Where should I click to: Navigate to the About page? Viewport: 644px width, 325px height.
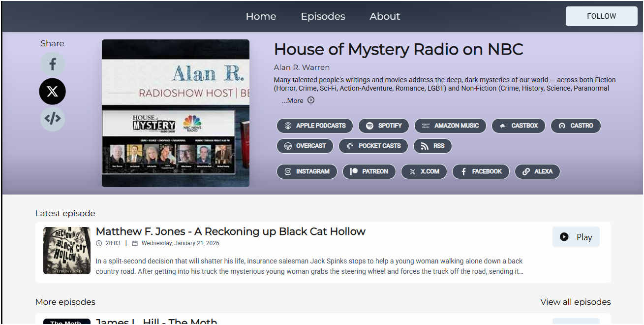coord(385,16)
